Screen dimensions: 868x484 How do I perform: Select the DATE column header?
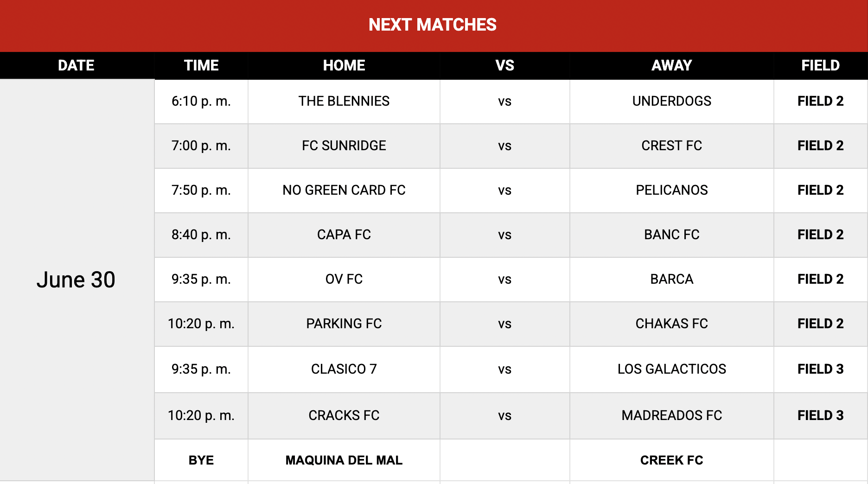point(76,65)
